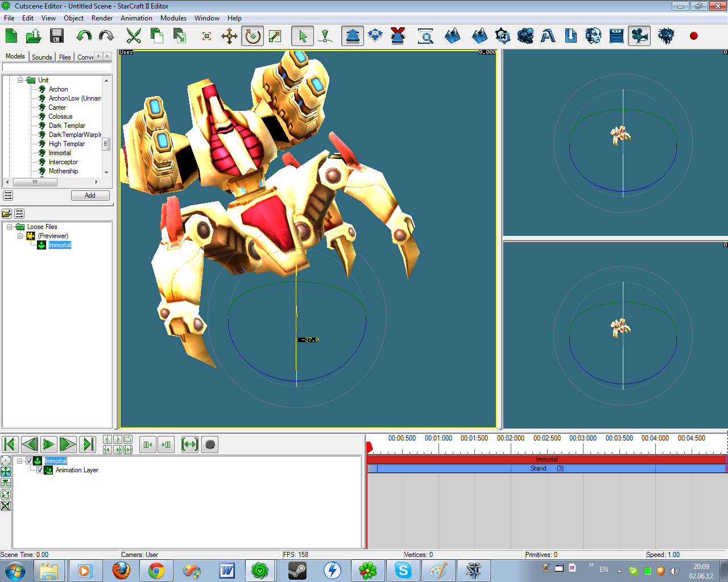This screenshot has width=728, height=582.
Task: Click the model search input field
Action: coord(57,67)
